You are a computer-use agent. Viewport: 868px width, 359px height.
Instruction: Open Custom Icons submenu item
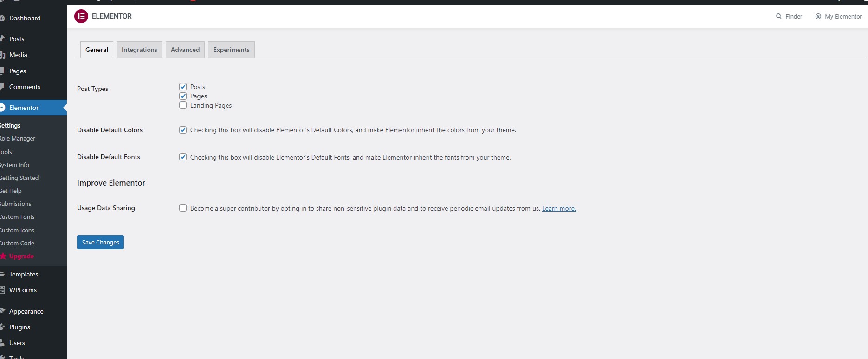pos(17,230)
